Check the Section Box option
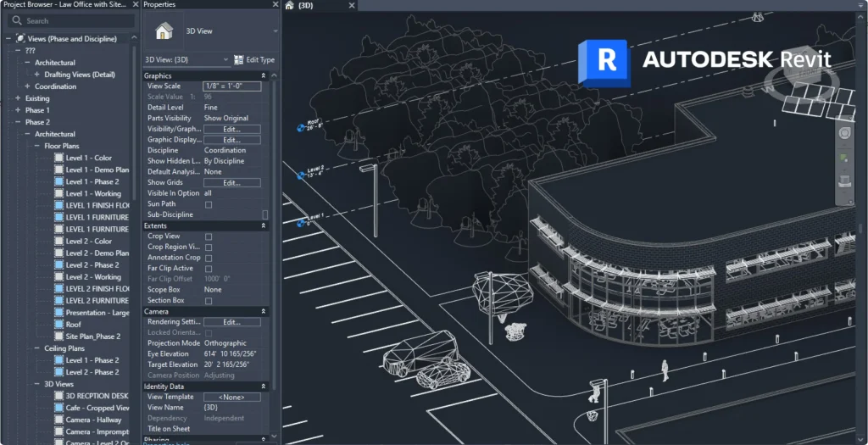This screenshot has height=445, width=868. (x=209, y=300)
